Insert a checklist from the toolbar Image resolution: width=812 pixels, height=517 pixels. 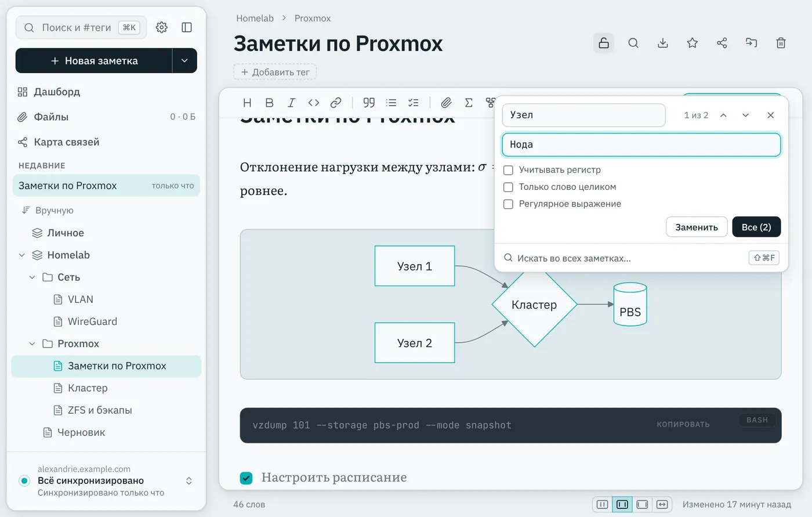(x=414, y=103)
